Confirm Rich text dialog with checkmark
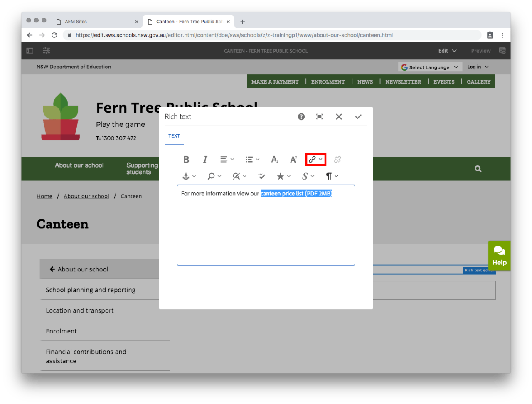The width and height of the screenshot is (532, 404). [358, 117]
